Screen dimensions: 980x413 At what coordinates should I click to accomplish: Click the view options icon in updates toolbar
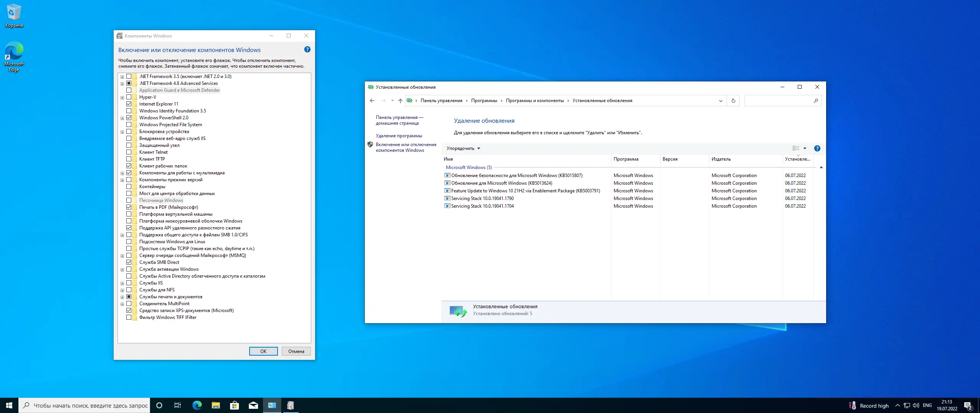coord(796,148)
